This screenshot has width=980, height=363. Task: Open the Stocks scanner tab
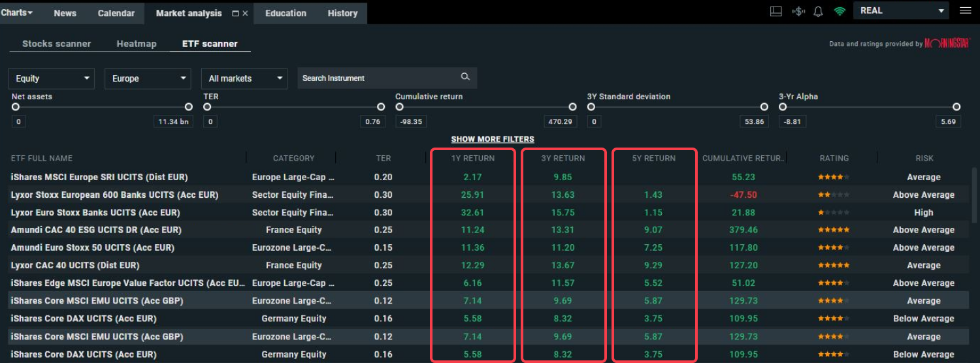(56, 44)
